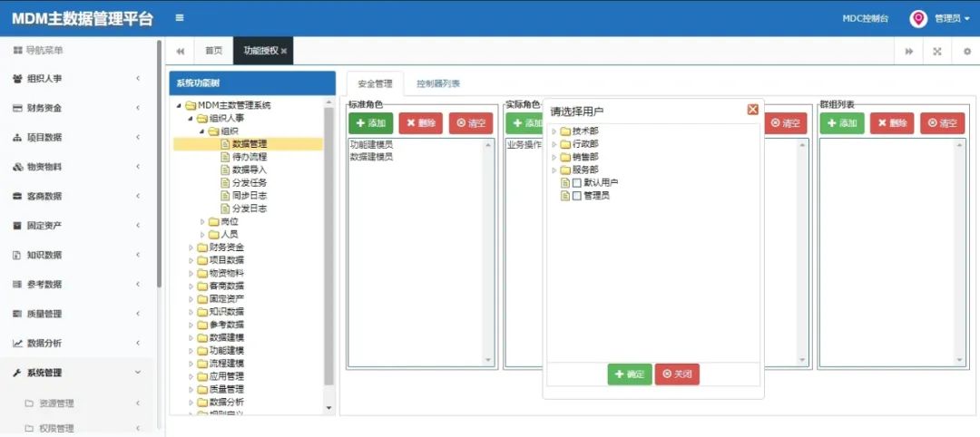This screenshot has width=980, height=437.
Task: Open settings gear icon in tab bar
Action: coord(967,51)
